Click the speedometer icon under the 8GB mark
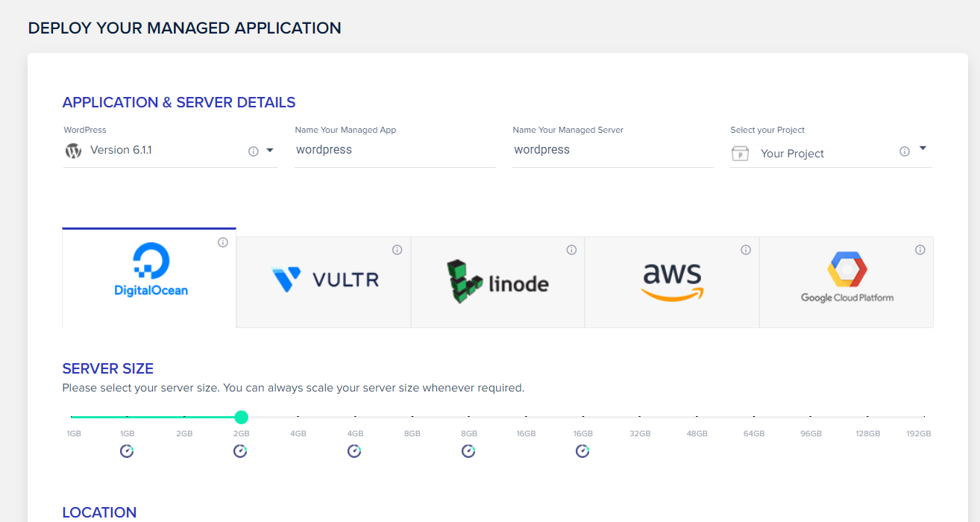The image size is (980, 522). 468,451
